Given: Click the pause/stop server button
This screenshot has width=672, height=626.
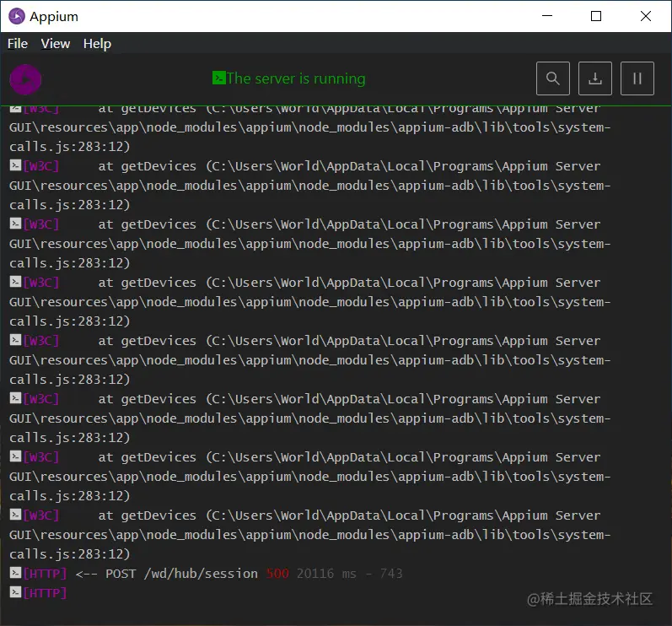Looking at the screenshot, I should coord(637,78).
